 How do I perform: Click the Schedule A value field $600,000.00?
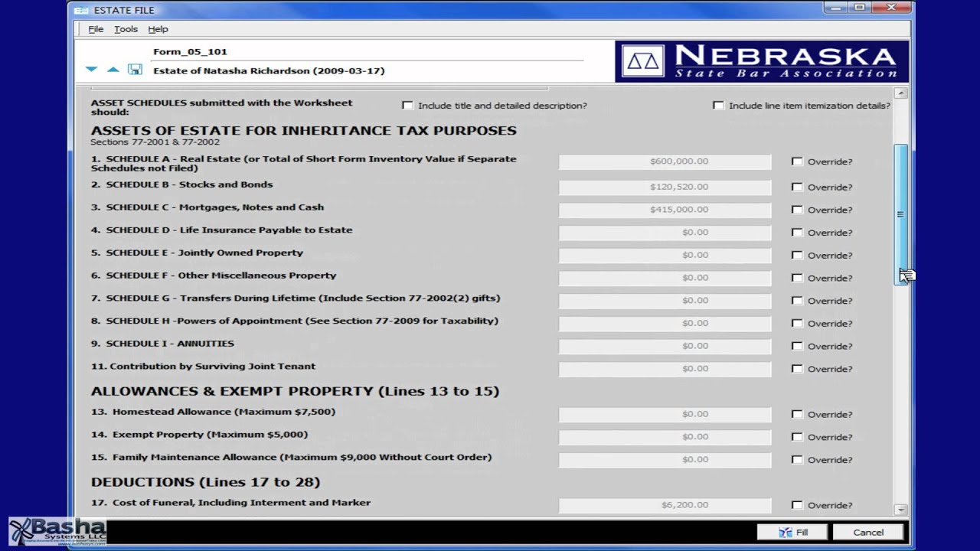(665, 161)
